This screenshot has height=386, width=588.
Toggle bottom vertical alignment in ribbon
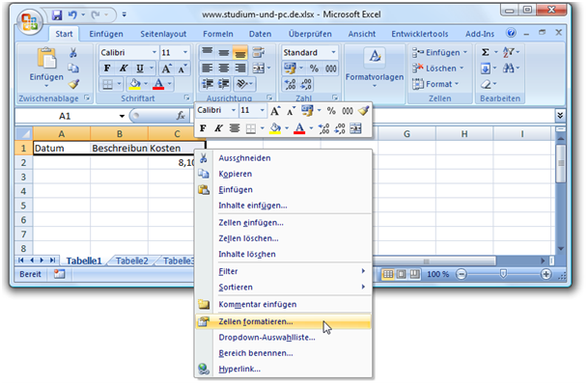tap(240, 53)
